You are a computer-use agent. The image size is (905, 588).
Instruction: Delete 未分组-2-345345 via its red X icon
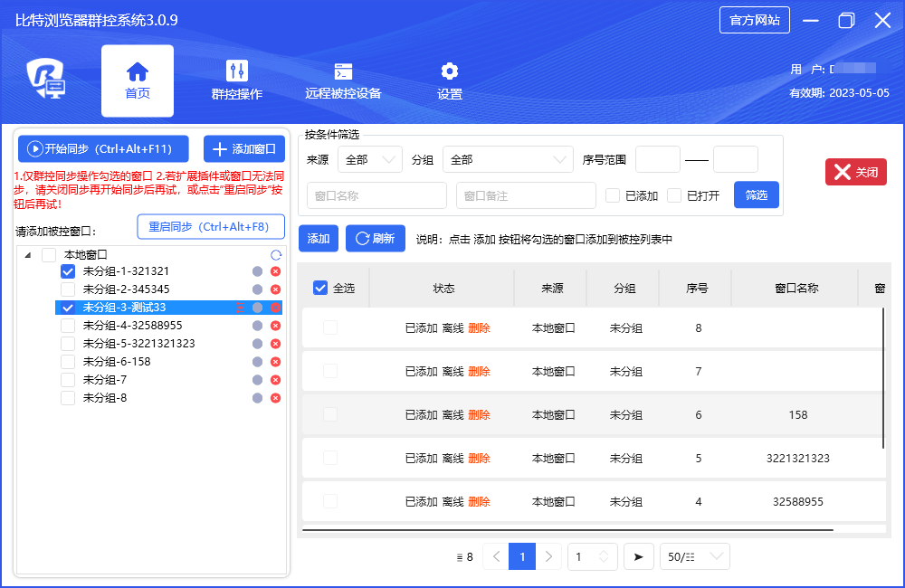[275, 289]
